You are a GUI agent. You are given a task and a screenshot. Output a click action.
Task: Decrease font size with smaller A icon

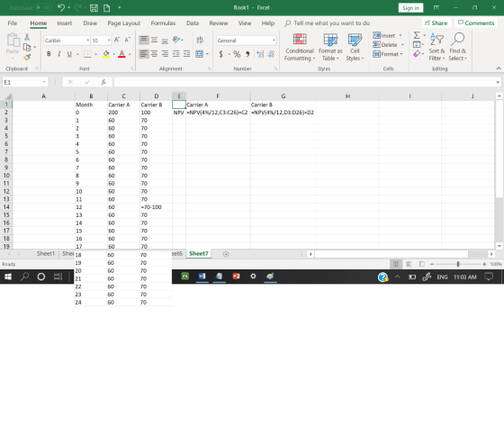(127, 40)
